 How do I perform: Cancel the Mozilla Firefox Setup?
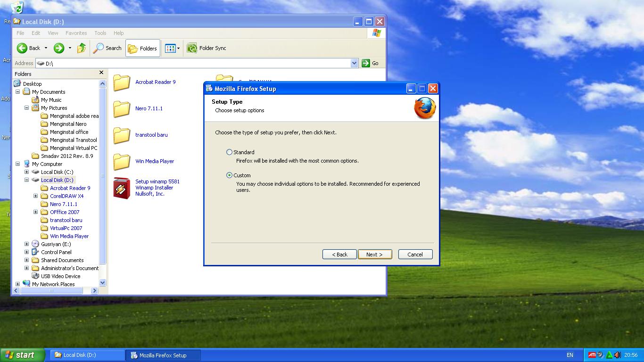coord(415,255)
